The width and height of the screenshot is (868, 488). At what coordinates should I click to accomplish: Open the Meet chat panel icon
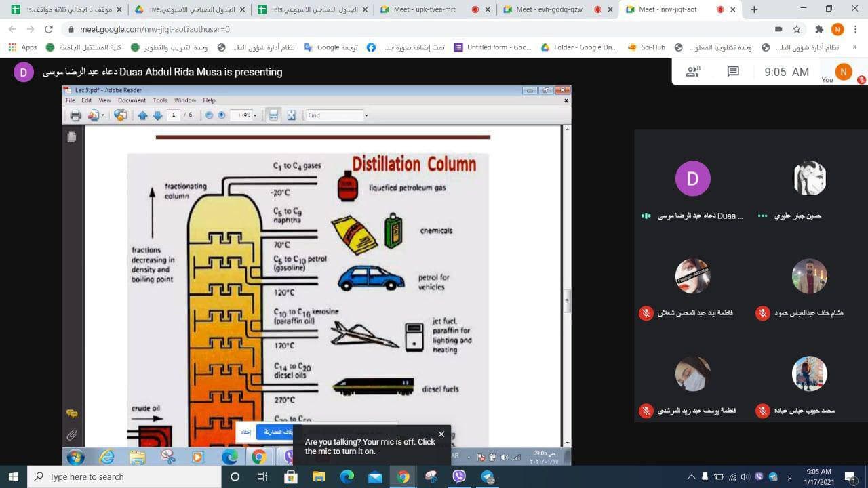[x=733, y=72]
